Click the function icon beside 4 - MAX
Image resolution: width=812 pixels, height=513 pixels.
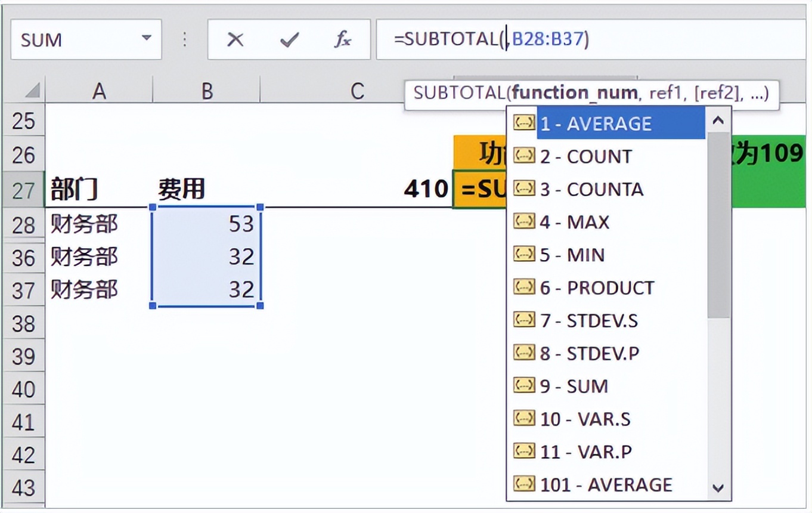point(523,222)
